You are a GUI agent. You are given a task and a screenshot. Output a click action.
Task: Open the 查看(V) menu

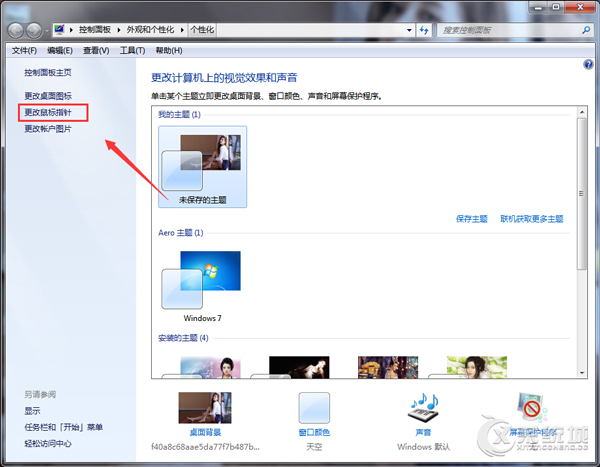(x=96, y=51)
